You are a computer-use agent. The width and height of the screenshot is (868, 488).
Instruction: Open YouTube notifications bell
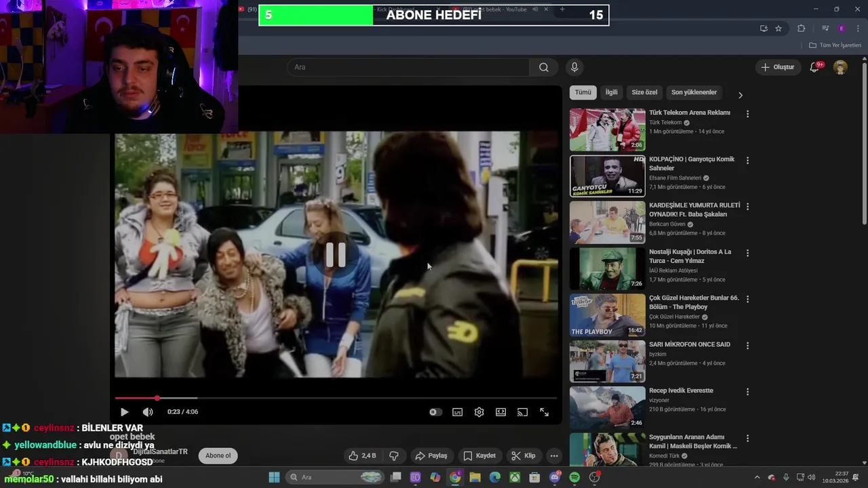coord(815,67)
